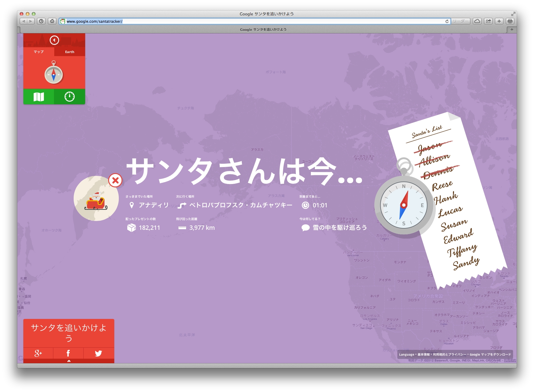This screenshot has height=392, width=534.
Task: Enter full screen using the window's top-right arrows icon
Action: tap(513, 14)
